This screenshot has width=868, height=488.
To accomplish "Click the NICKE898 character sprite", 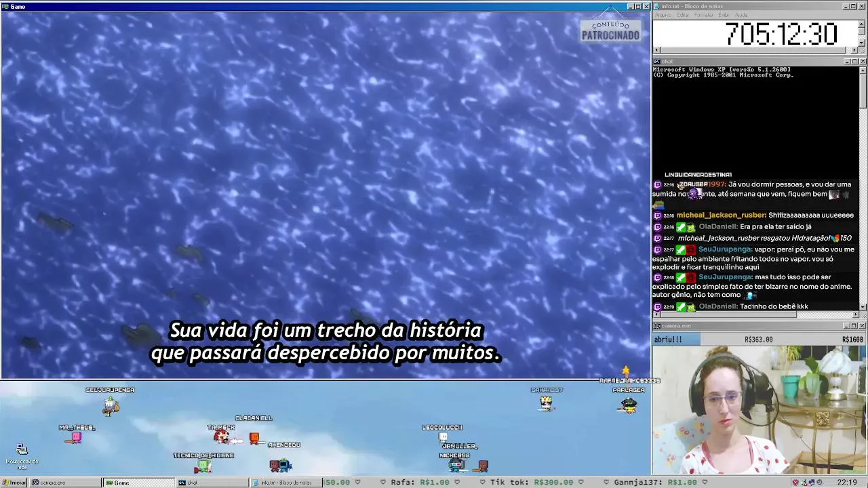I will [x=457, y=465].
